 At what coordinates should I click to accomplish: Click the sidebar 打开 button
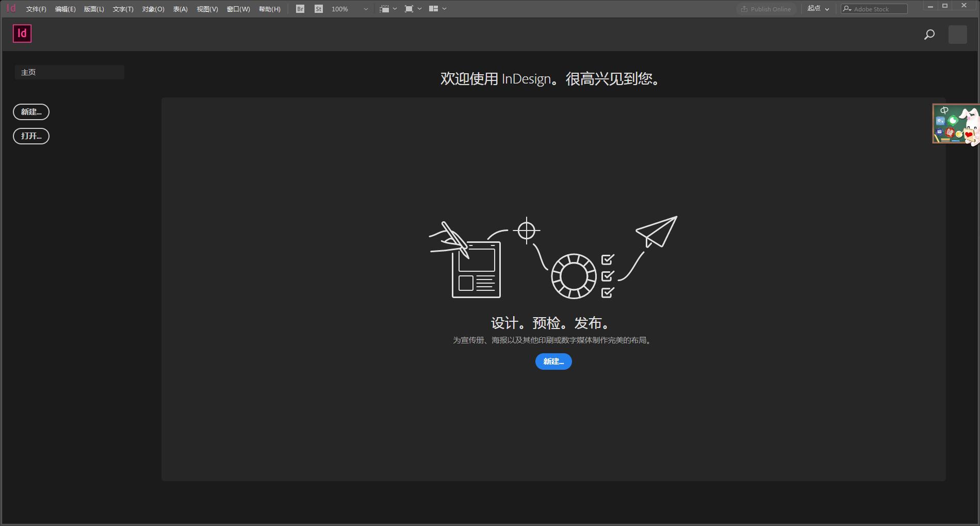point(31,136)
